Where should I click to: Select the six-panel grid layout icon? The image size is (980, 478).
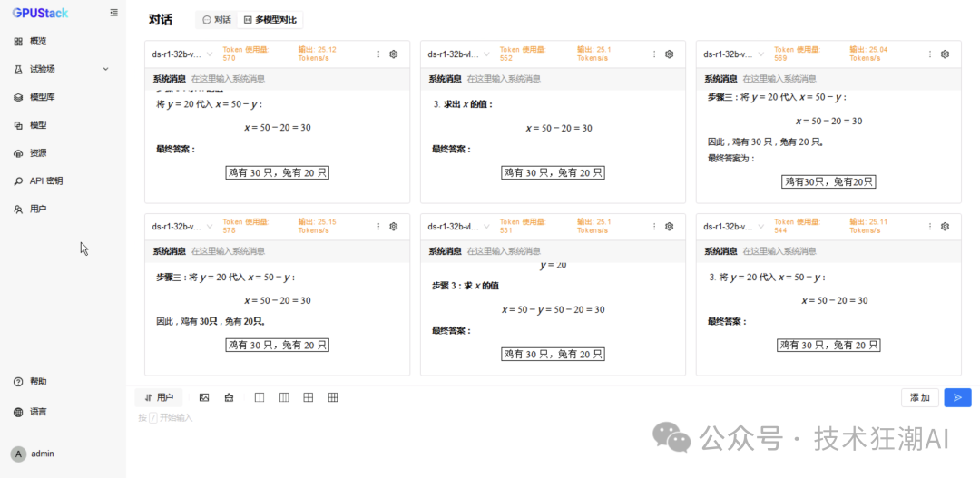pos(333,397)
